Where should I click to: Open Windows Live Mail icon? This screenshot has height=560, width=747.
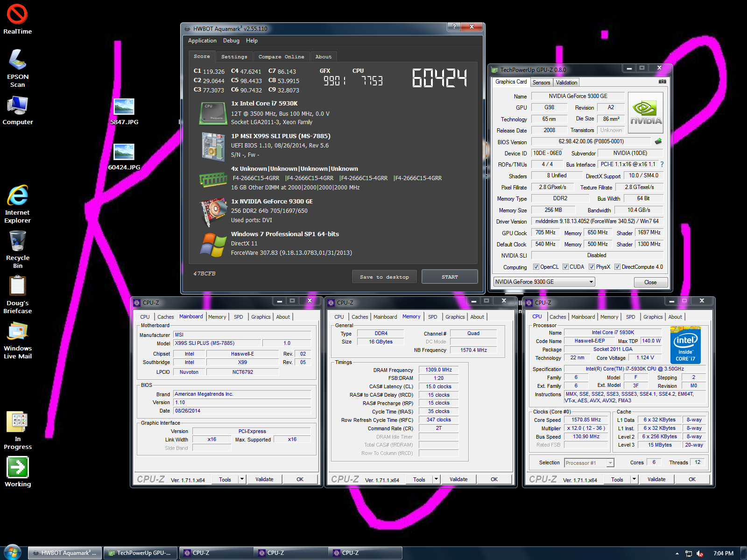point(17,341)
